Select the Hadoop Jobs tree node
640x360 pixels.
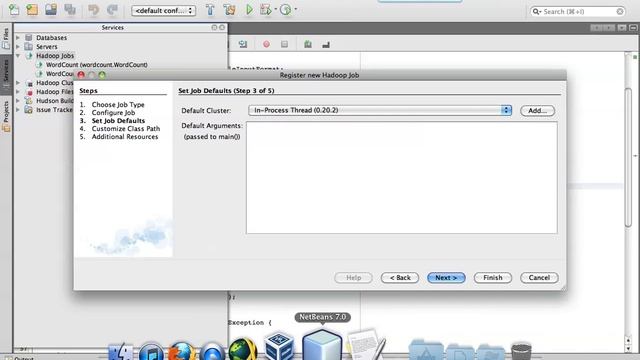point(55,56)
